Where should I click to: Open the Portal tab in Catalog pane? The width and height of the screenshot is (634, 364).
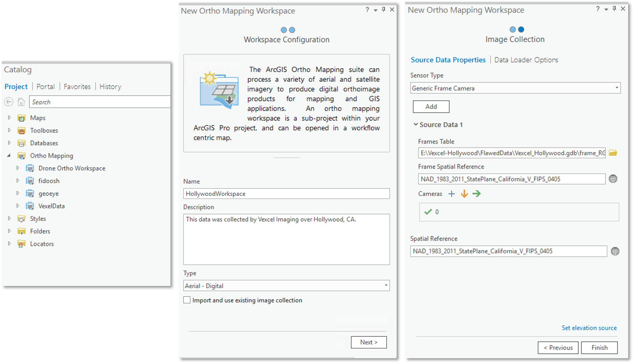pos(45,87)
